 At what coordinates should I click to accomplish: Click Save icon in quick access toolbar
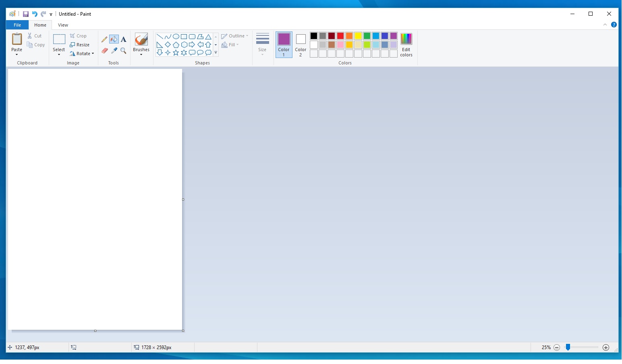point(26,14)
